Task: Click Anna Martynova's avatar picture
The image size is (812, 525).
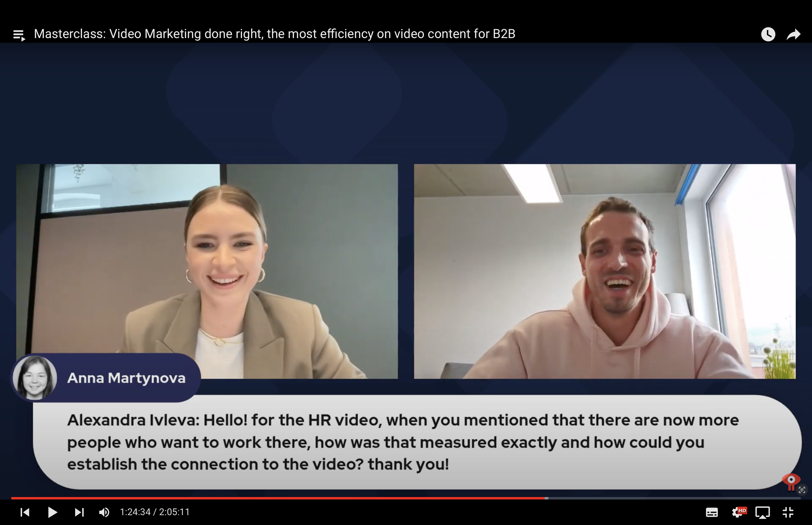Action: [35, 378]
